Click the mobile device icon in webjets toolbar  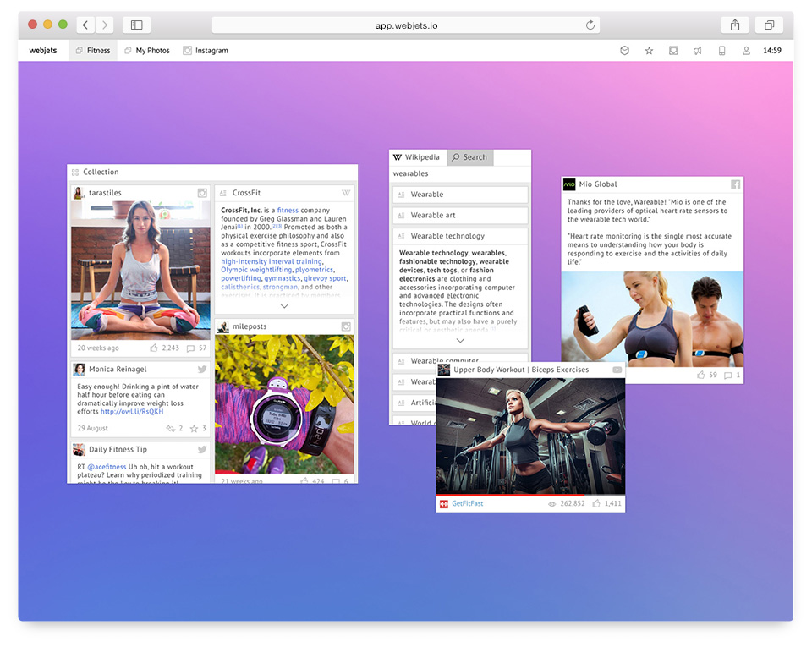pyautogui.click(x=721, y=50)
